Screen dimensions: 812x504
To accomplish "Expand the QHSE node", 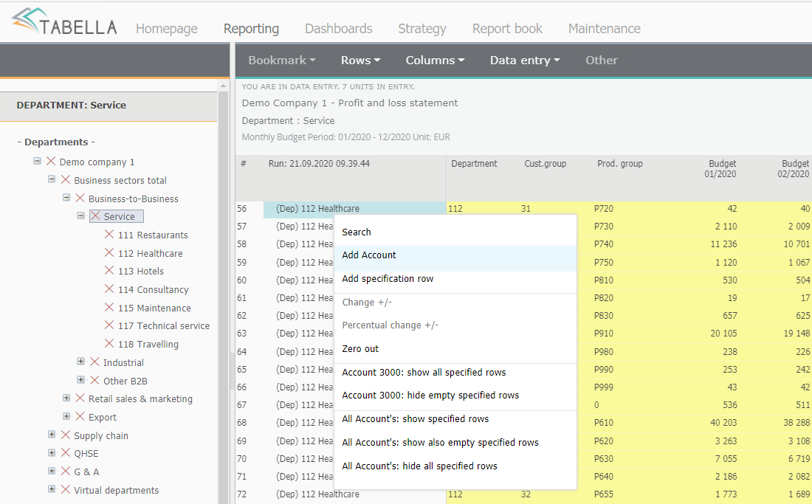I will pyautogui.click(x=52, y=453).
